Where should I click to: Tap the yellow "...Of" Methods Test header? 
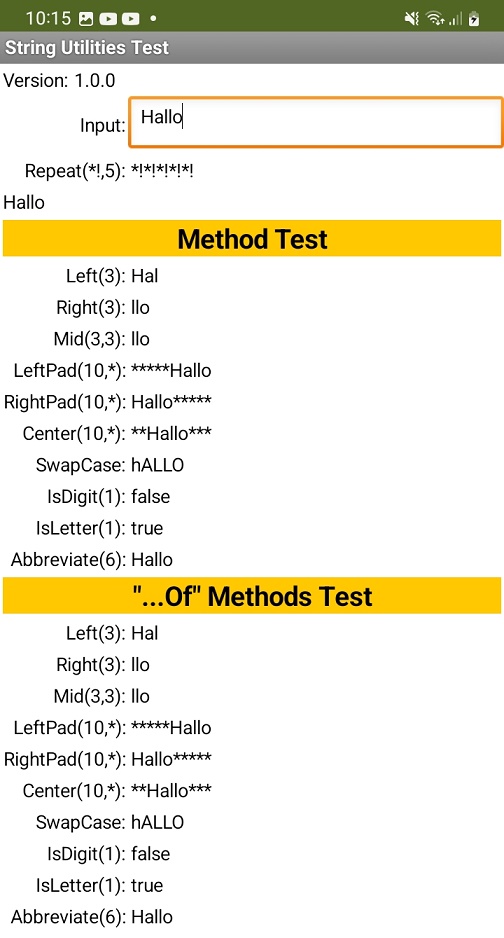[x=252, y=596]
